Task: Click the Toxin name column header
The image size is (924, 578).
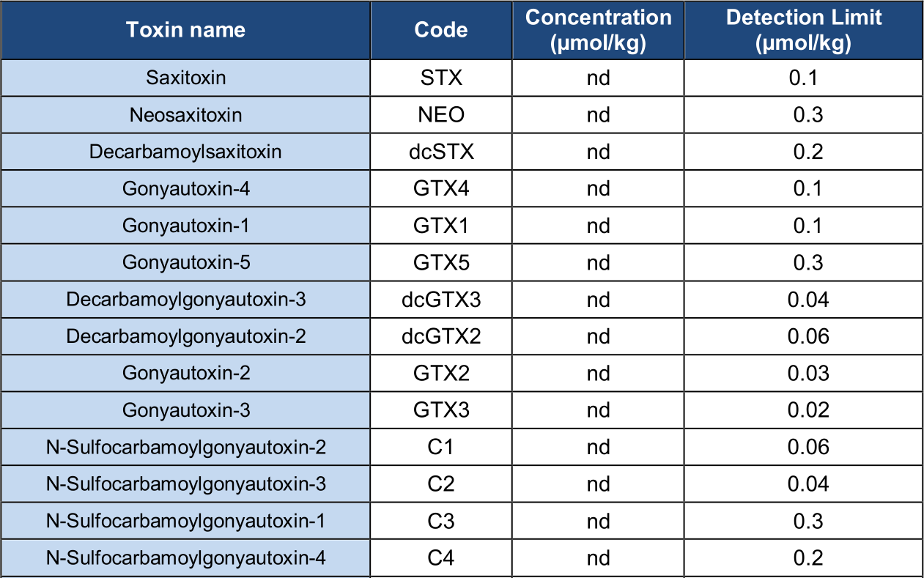Action: [x=185, y=30]
